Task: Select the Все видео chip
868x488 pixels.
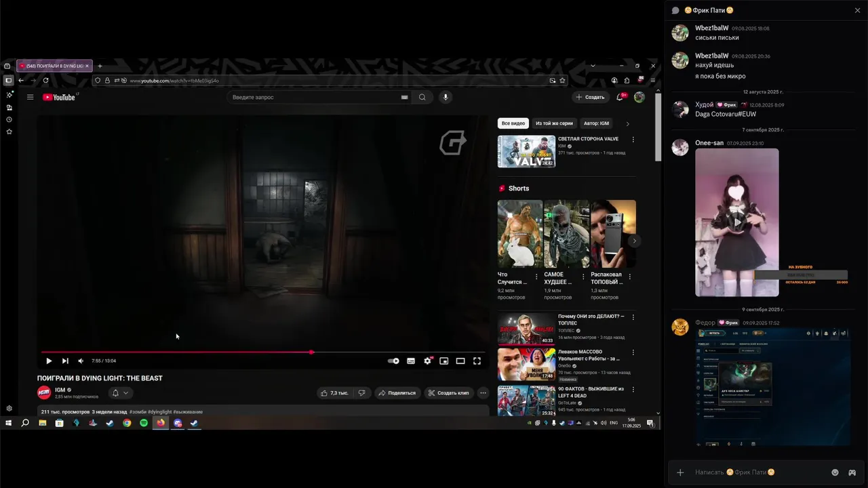Action: pyautogui.click(x=513, y=123)
